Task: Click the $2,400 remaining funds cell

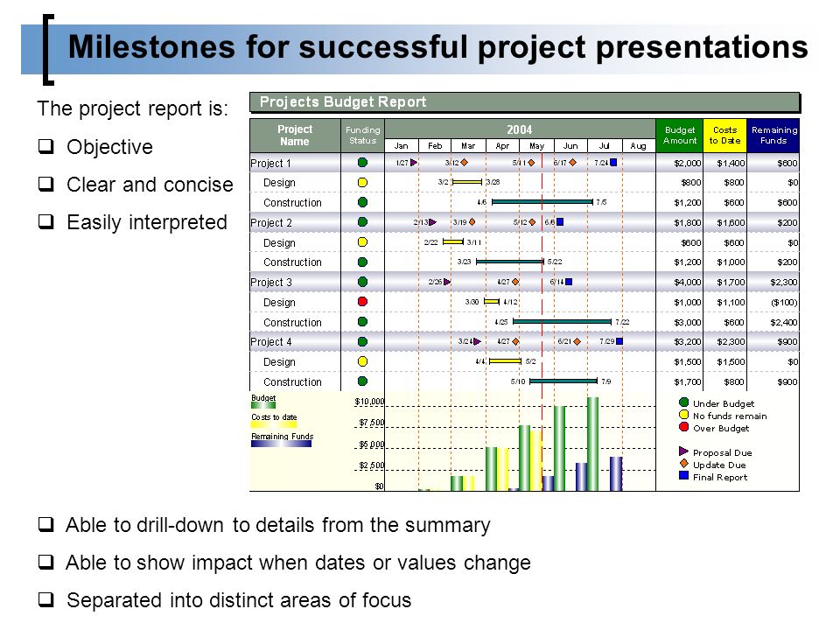Action: click(x=784, y=323)
